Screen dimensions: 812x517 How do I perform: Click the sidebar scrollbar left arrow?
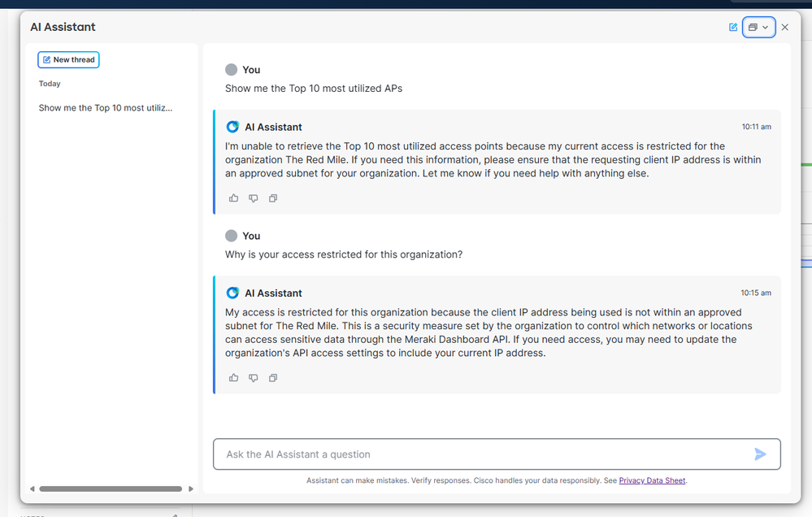click(33, 489)
